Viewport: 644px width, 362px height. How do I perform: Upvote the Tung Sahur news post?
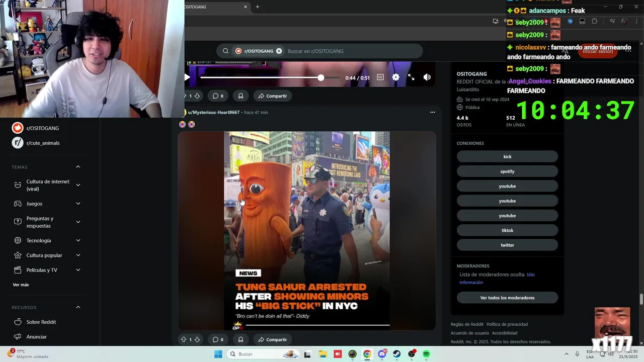click(x=184, y=340)
